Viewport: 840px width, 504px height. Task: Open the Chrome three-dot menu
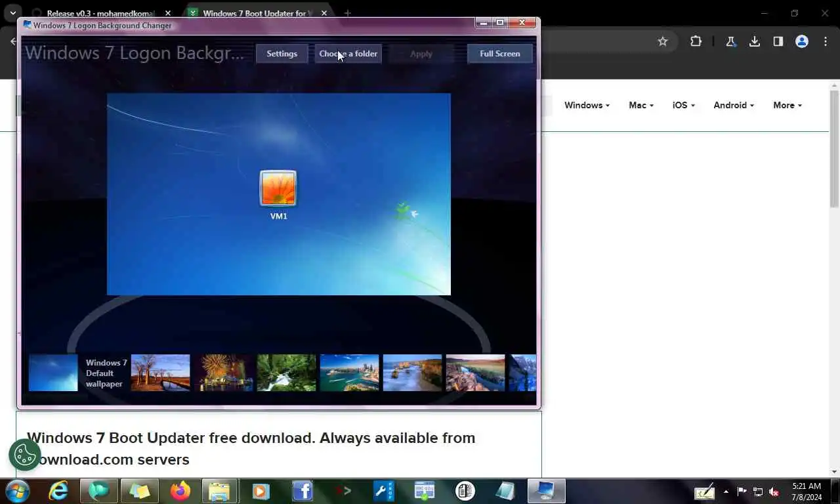[x=826, y=41]
